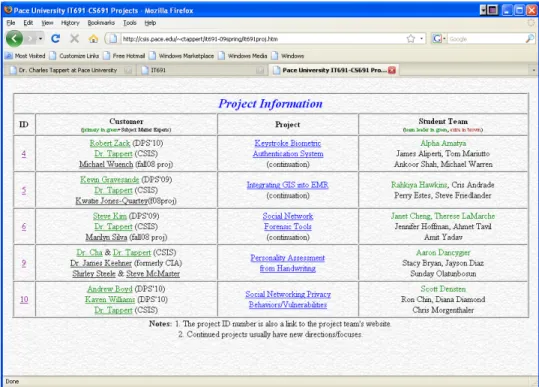This screenshot has width=539, height=387.
Task: Open the File menu
Action: click(x=11, y=23)
